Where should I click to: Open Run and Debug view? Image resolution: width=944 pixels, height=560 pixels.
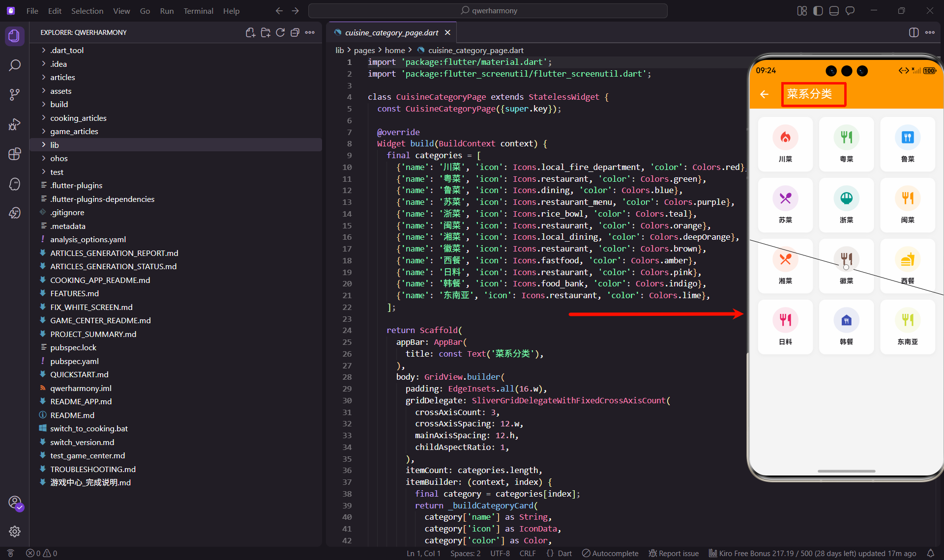point(15,124)
